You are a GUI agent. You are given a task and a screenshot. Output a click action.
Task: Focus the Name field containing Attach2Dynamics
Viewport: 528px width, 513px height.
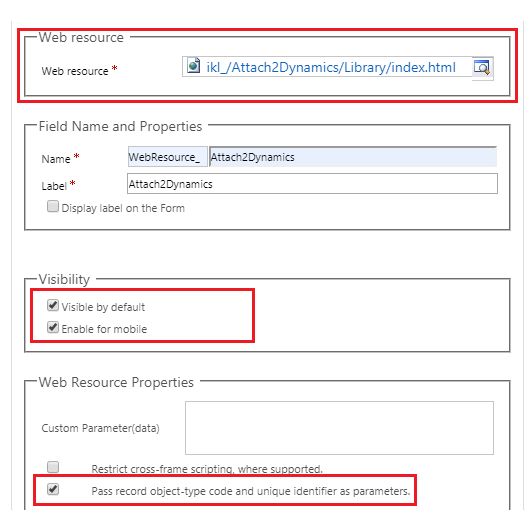tap(353, 157)
